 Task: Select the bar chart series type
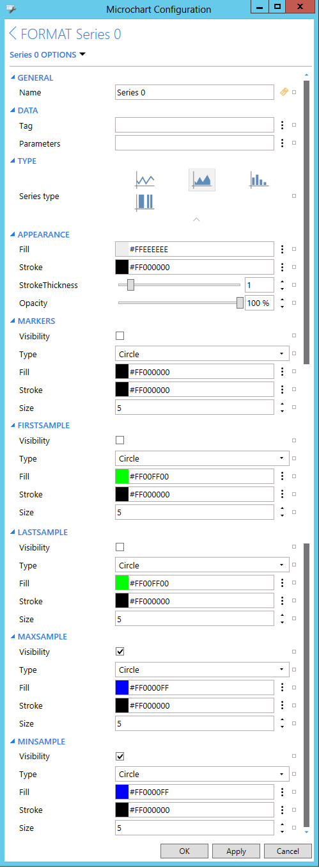259,180
